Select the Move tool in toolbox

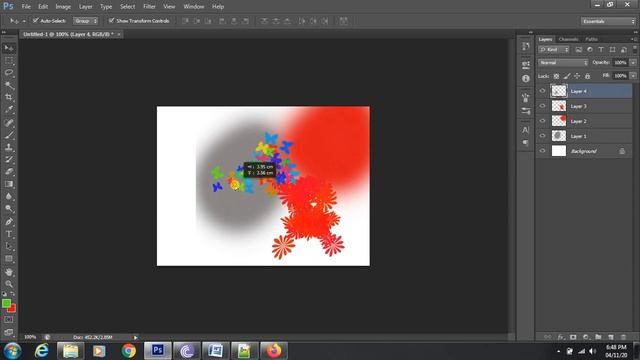pyautogui.click(x=9, y=48)
